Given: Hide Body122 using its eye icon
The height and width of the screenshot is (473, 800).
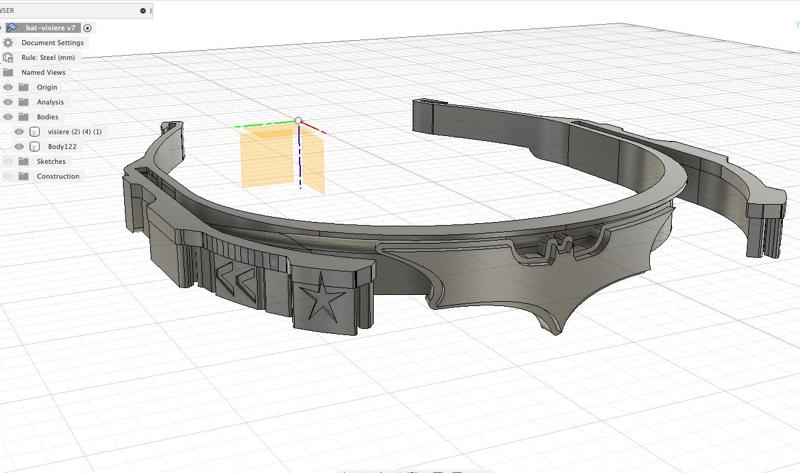Looking at the screenshot, I should 19,146.
